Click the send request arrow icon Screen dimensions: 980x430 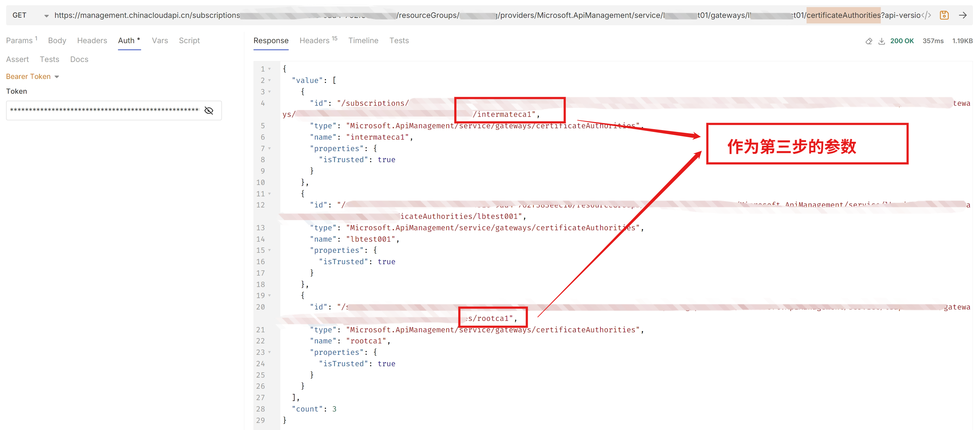962,15
